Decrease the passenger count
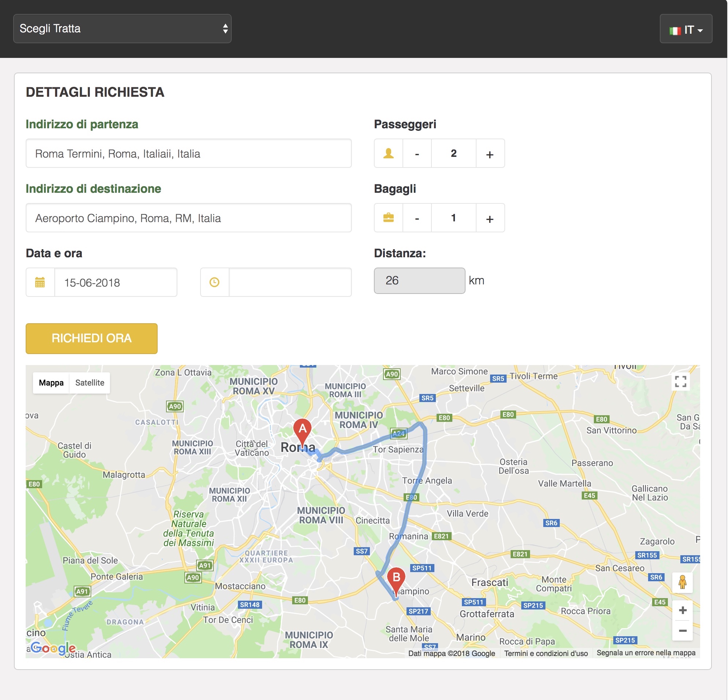 [417, 154]
